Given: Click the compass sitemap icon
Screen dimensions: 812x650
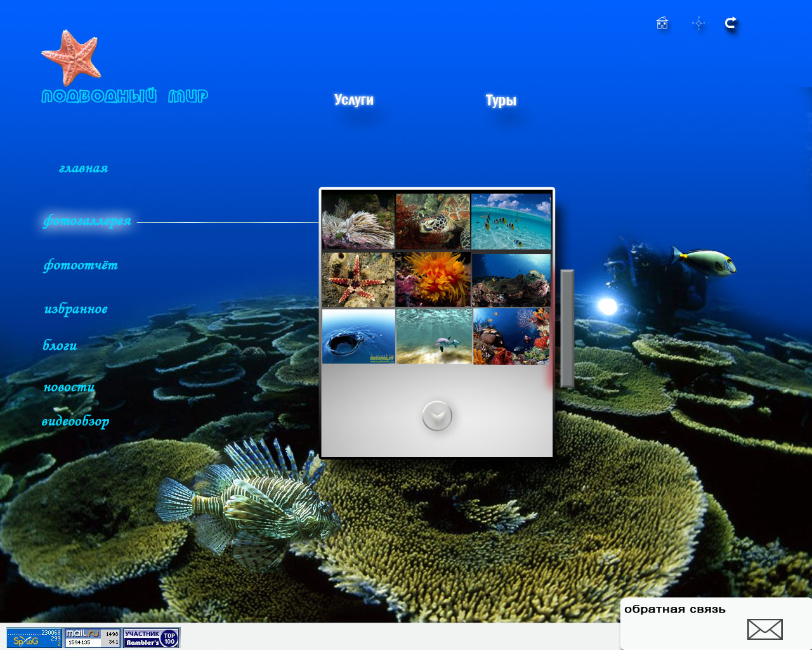Looking at the screenshot, I should point(698,23).
